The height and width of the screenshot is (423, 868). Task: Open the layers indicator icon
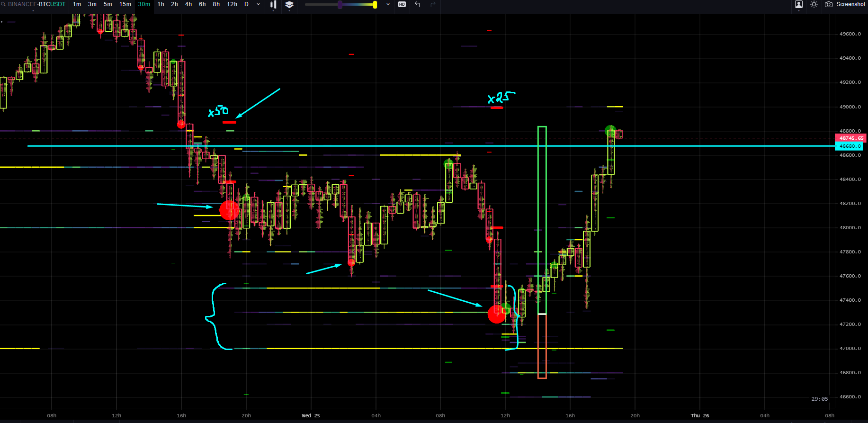(289, 5)
